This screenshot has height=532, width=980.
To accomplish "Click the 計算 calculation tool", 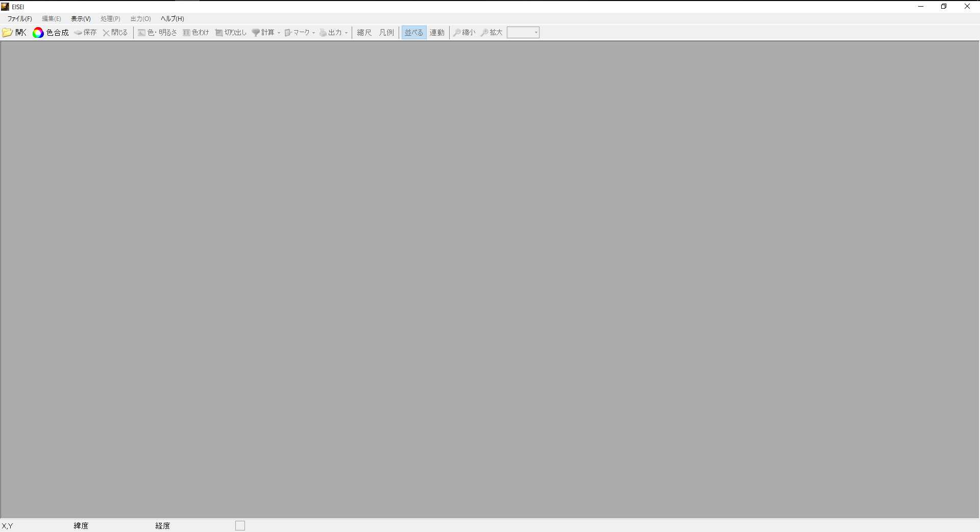I will pyautogui.click(x=263, y=33).
